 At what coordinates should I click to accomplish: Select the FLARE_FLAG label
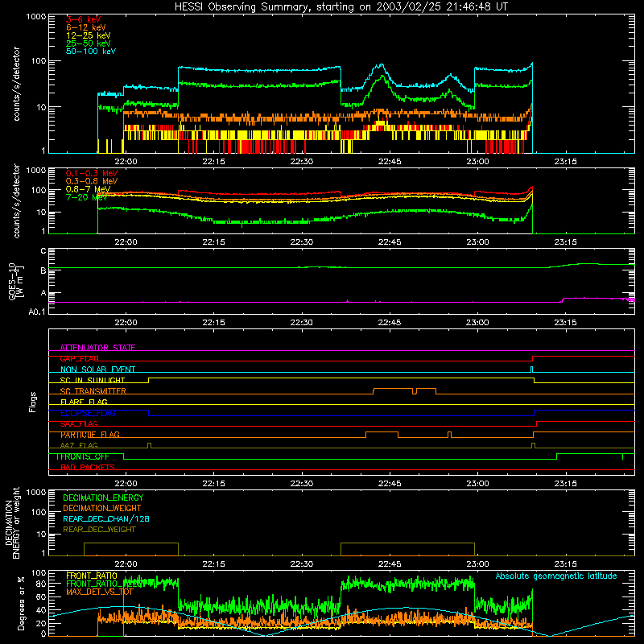pyautogui.click(x=84, y=402)
